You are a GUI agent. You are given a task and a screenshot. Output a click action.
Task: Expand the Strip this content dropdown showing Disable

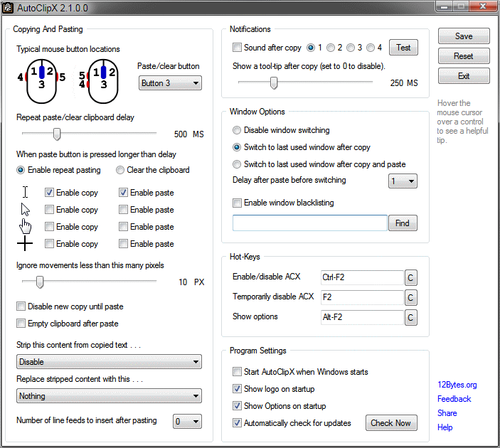pos(109,362)
